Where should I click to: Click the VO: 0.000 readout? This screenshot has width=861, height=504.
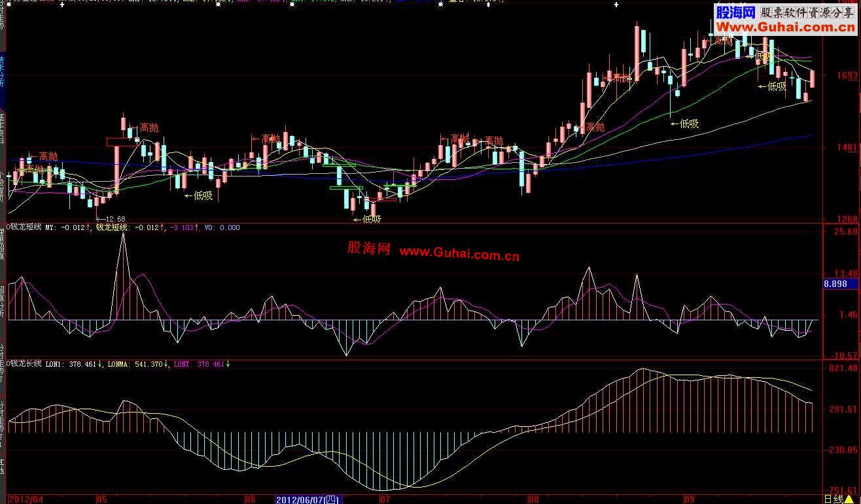(222, 227)
